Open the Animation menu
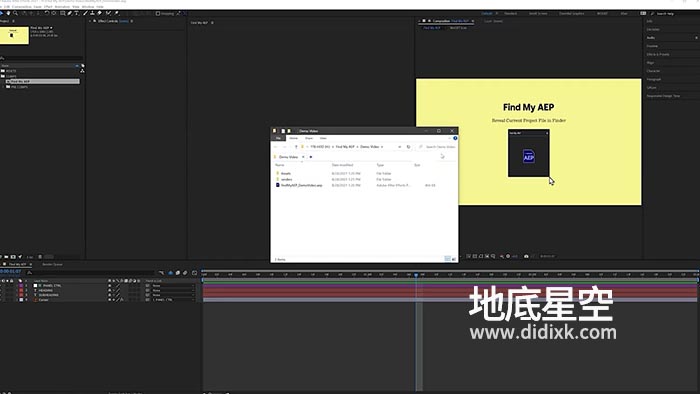700x394 pixels. point(62,7)
